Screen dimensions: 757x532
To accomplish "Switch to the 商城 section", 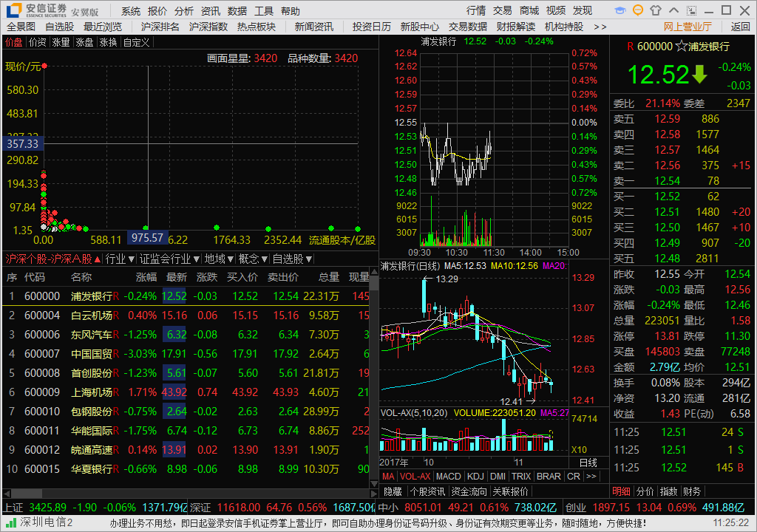I will (x=529, y=10).
